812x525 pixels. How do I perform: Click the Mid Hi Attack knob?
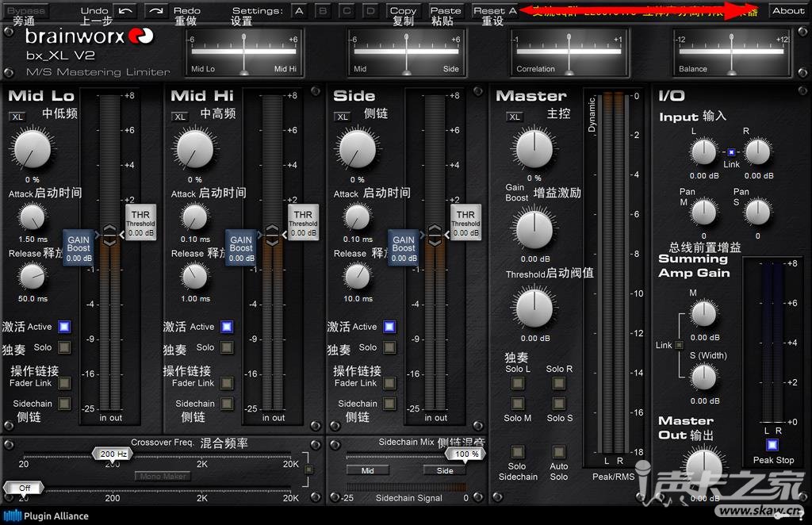pos(195,217)
